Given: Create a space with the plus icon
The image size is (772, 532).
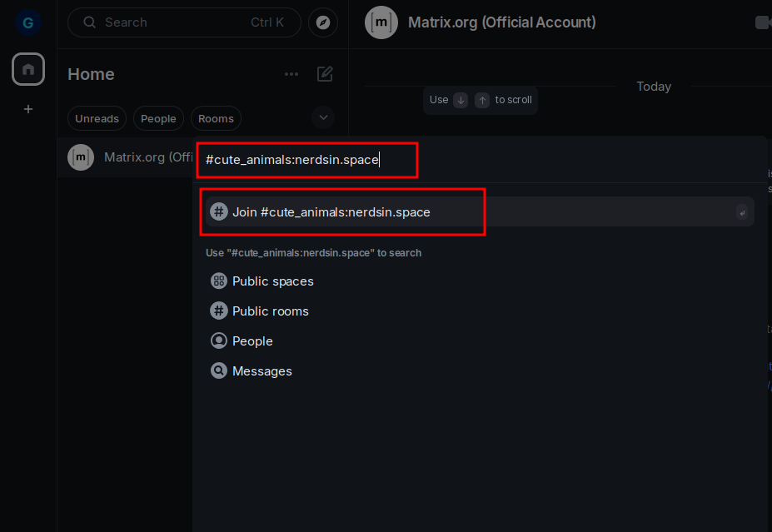Looking at the screenshot, I should [x=27, y=109].
